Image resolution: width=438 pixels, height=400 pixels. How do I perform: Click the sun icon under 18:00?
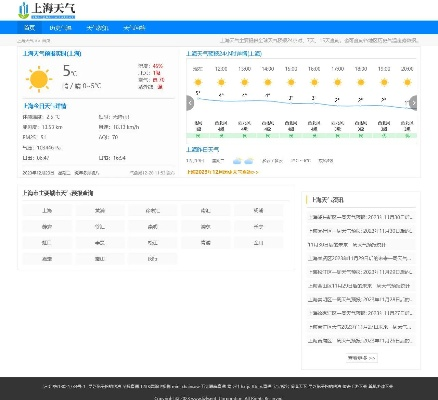pyautogui.click(x=361, y=82)
